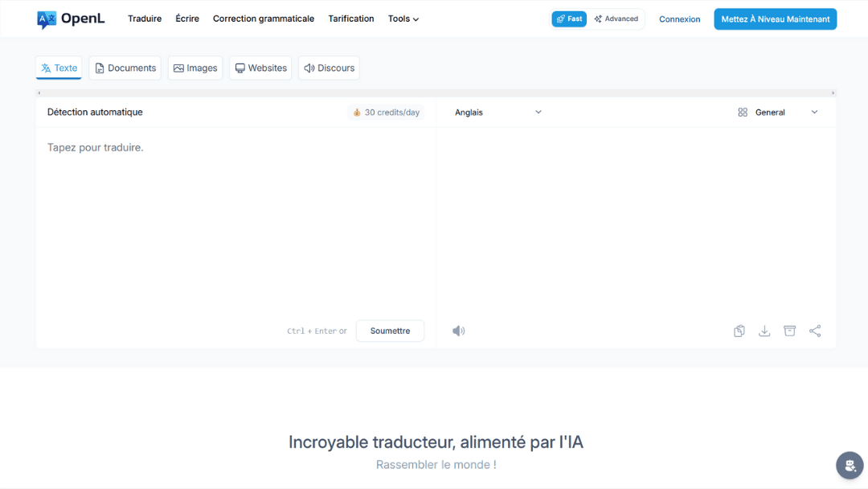Enable Advanced translation mode
The width and height of the screenshot is (868, 489).
click(616, 19)
